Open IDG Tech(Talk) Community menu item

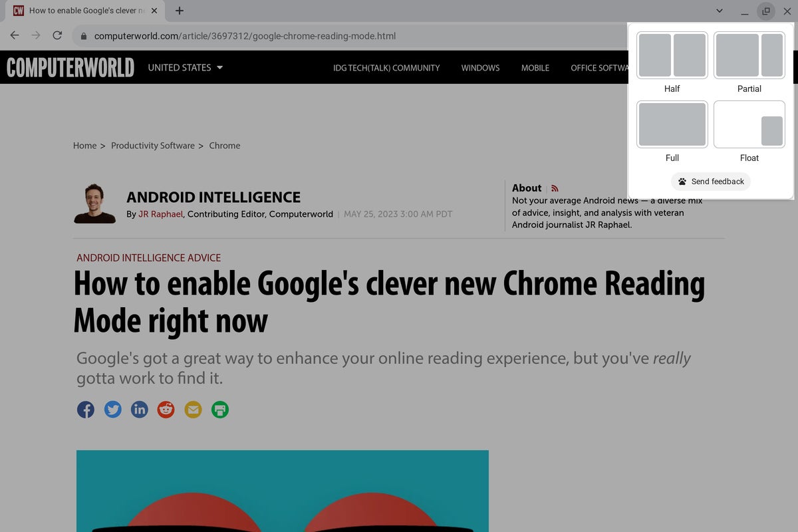coord(386,68)
